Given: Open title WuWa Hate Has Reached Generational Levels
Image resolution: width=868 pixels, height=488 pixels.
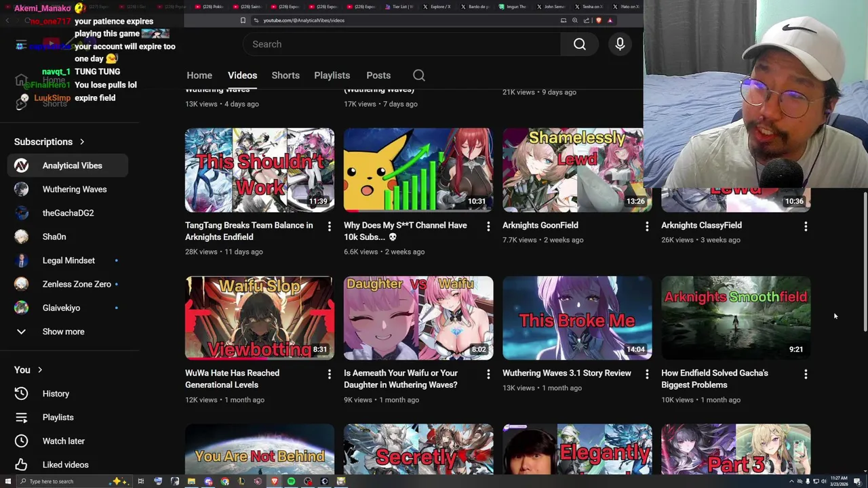Looking at the screenshot, I should (232, 379).
